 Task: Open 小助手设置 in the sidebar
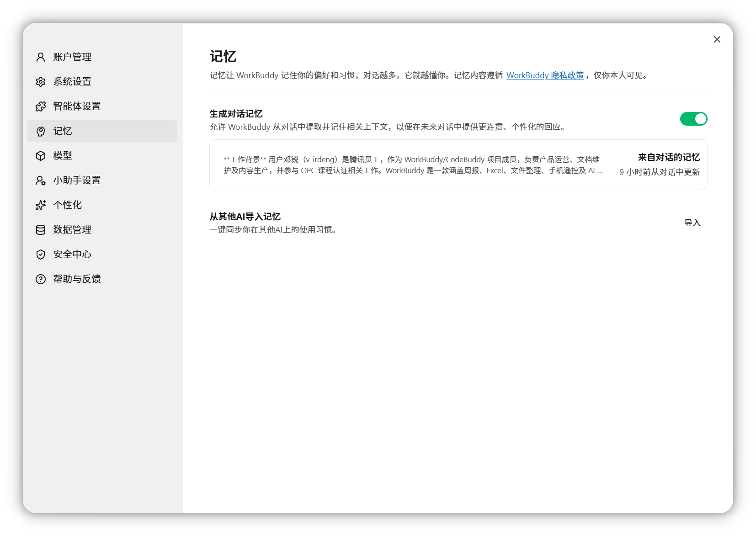click(102, 180)
